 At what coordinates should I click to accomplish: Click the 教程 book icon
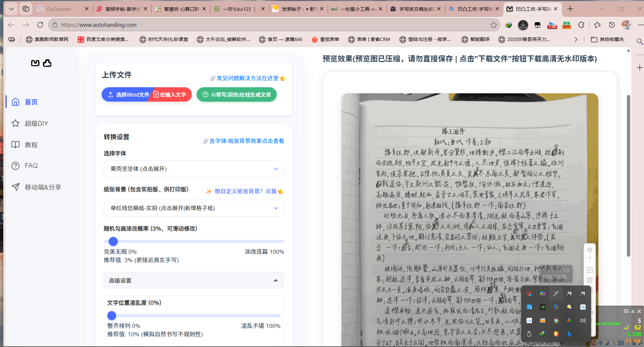coord(15,145)
